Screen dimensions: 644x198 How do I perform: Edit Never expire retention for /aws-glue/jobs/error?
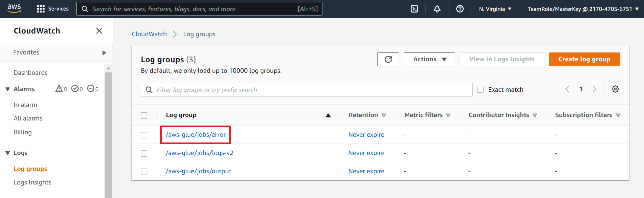coord(366,135)
